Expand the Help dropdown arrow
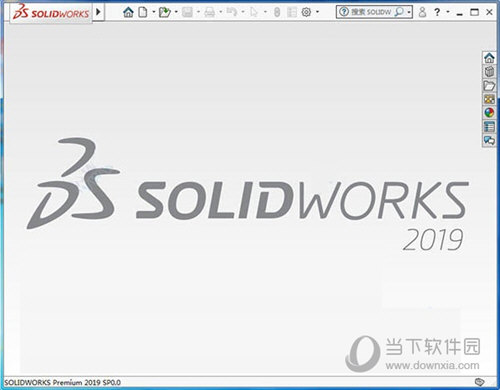 [x=448, y=12]
